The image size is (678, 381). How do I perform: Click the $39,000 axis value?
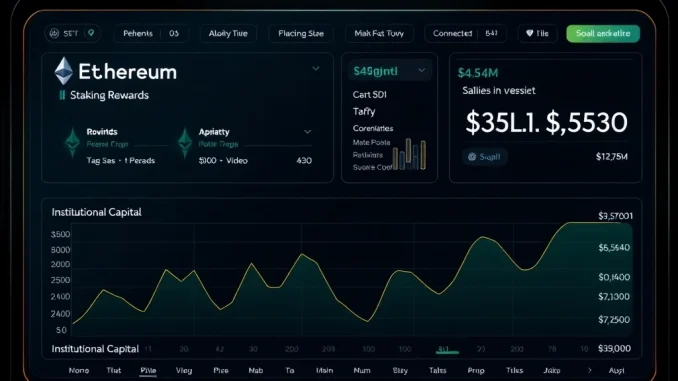[x=614, y=349]
